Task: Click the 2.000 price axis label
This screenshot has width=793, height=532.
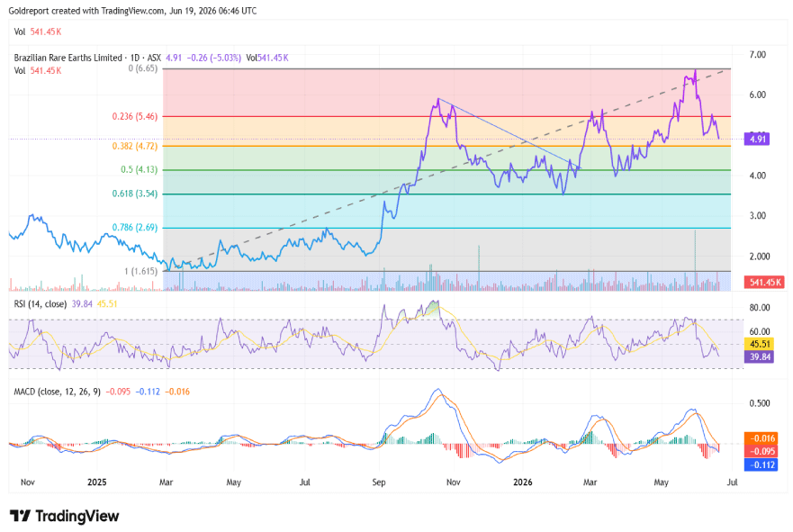Action: point(759,256)
